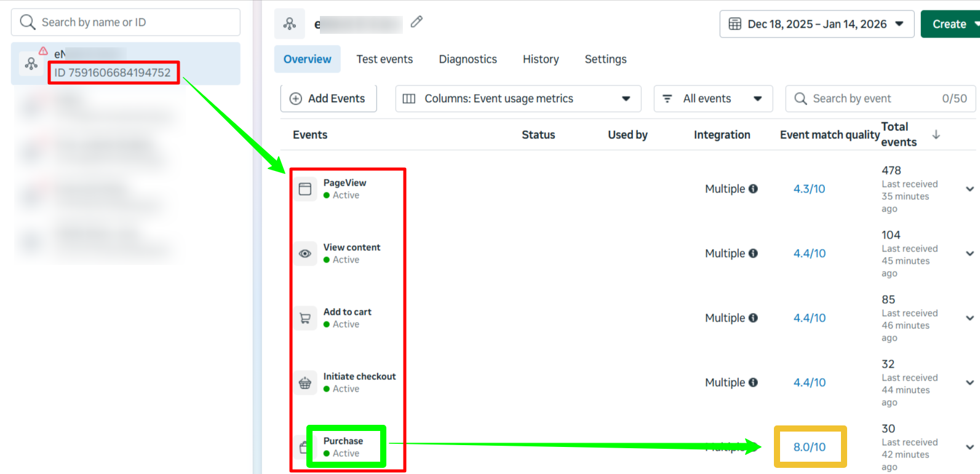The image size is (980, 474).
Task: Click the Add to cart icon
Action: point(305,318)
